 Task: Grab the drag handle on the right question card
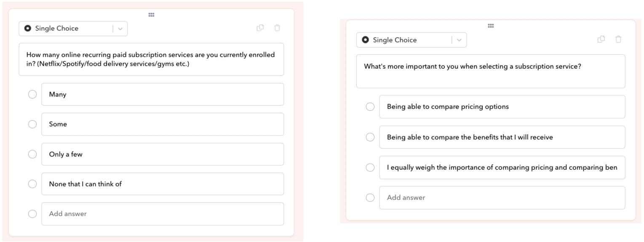490,26
